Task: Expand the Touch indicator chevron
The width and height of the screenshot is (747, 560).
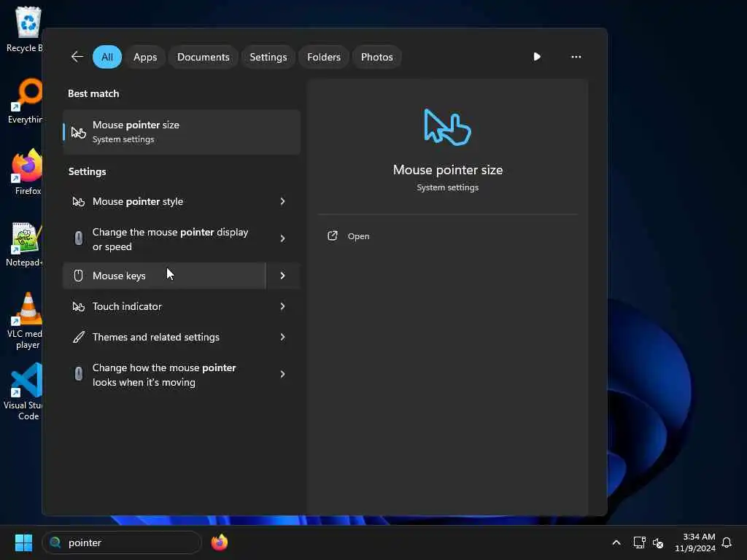Action: (x=282, y=306)
